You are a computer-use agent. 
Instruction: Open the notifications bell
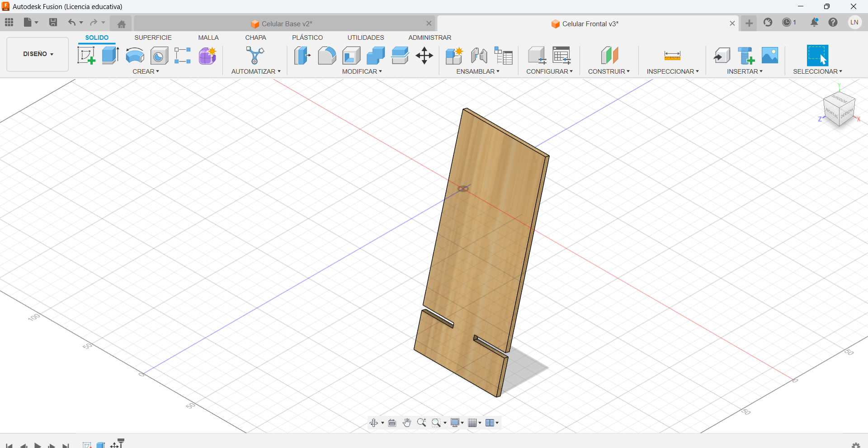click(x=814, y=22)
